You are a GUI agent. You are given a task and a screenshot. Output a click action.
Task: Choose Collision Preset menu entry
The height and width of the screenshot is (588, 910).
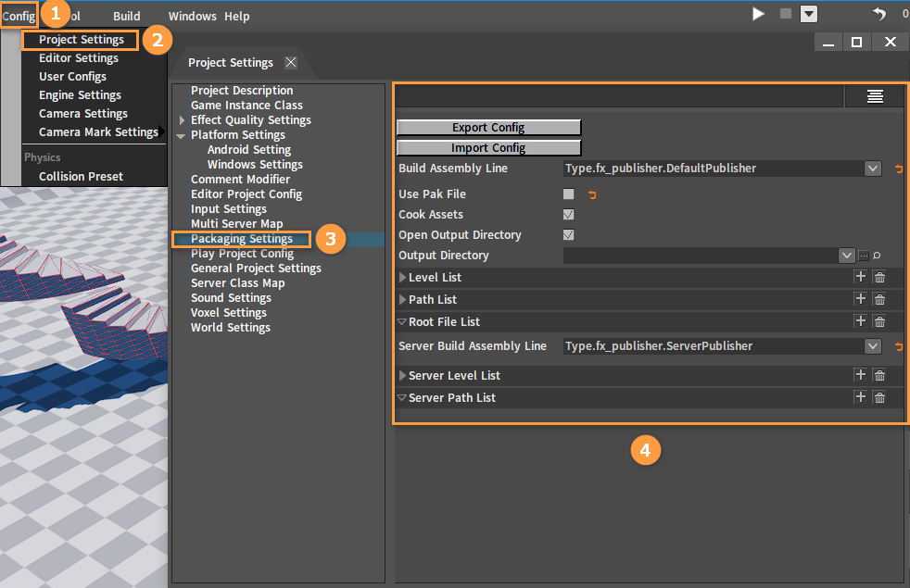[81, 176]
